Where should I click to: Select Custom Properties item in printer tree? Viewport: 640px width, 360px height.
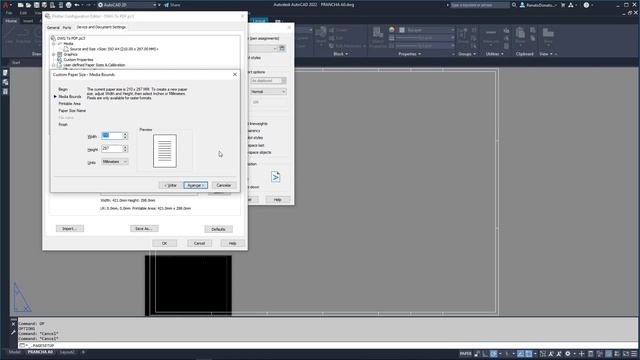pos(78,60)
